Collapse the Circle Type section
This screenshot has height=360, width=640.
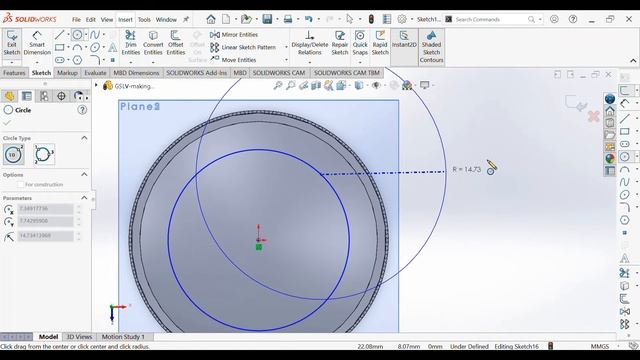84,138
